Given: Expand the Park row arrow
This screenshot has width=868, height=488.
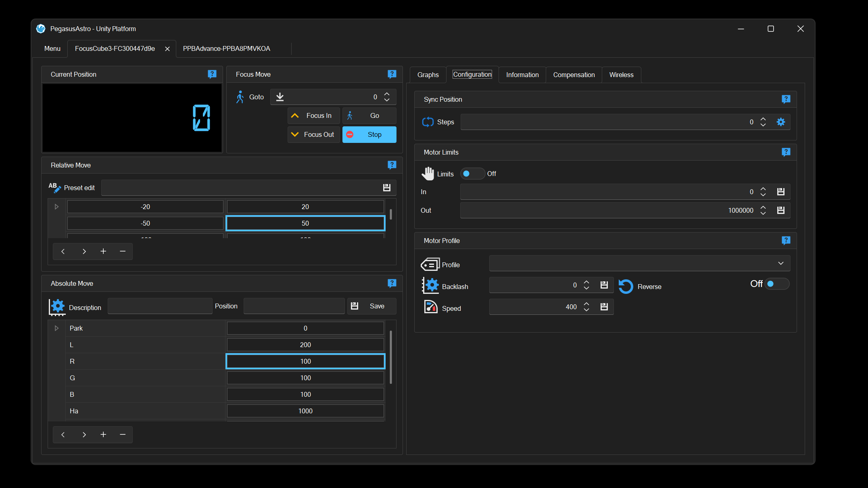Looking at the screenshot, I should (x=56, y=328).
